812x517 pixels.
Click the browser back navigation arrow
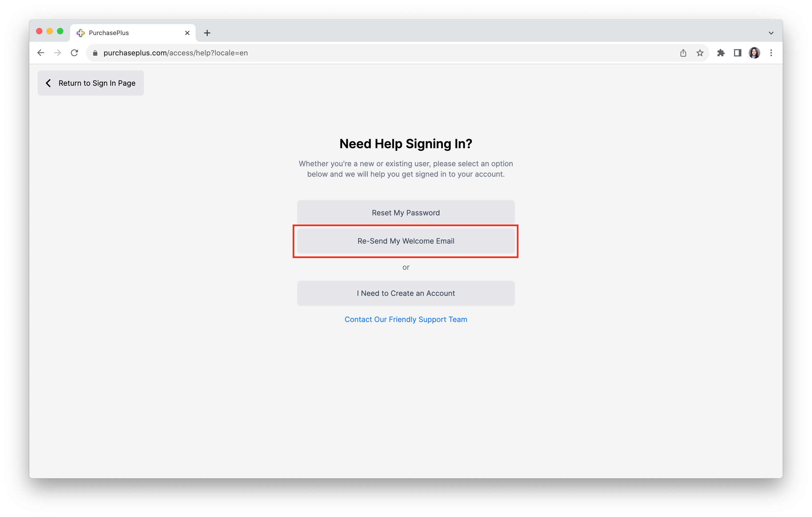point(40,53)
